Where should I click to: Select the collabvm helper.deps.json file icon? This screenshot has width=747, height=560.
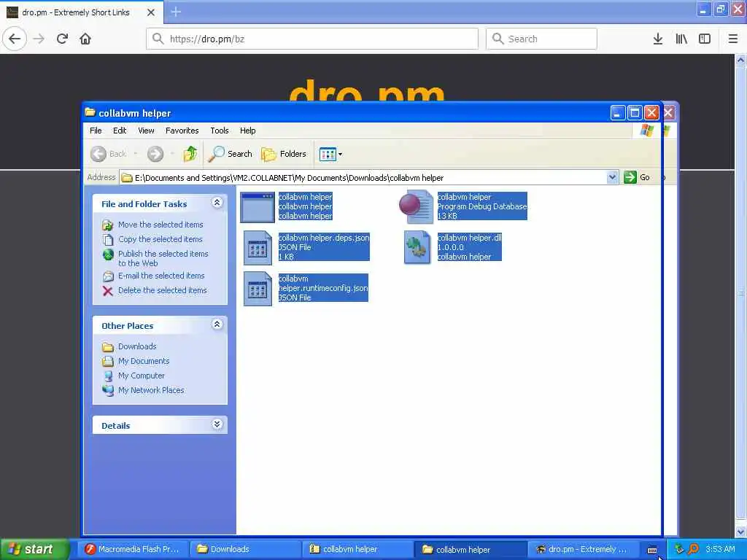click(x=258, y=248)
